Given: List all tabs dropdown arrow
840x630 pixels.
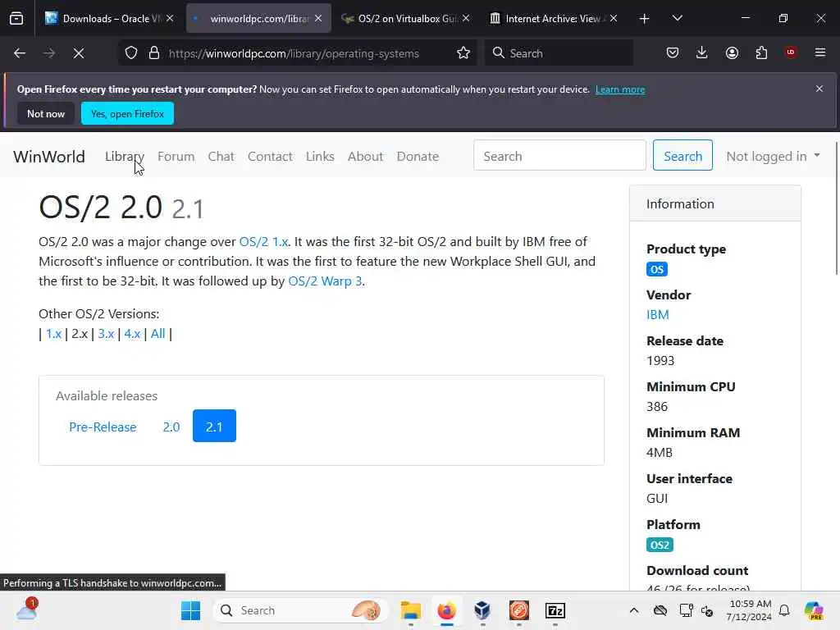Looking at the screenshot, I should (677, 19).
